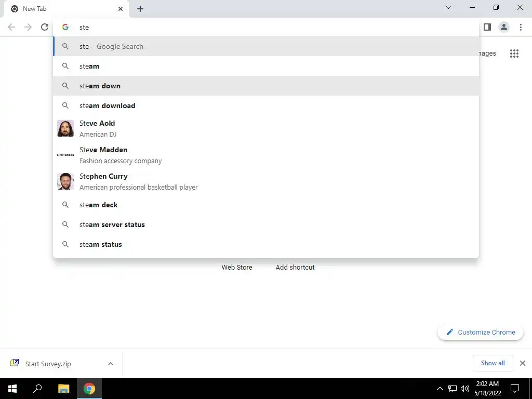The width and height of the screenshot is (532, 399).
Task: Open the Google apps grid
Action: [514, 54]
